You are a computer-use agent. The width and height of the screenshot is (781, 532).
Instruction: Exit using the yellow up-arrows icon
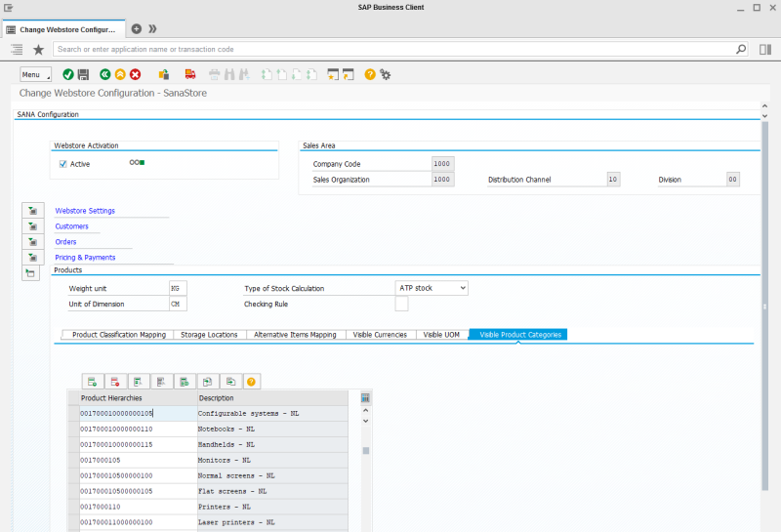point(120,75)
